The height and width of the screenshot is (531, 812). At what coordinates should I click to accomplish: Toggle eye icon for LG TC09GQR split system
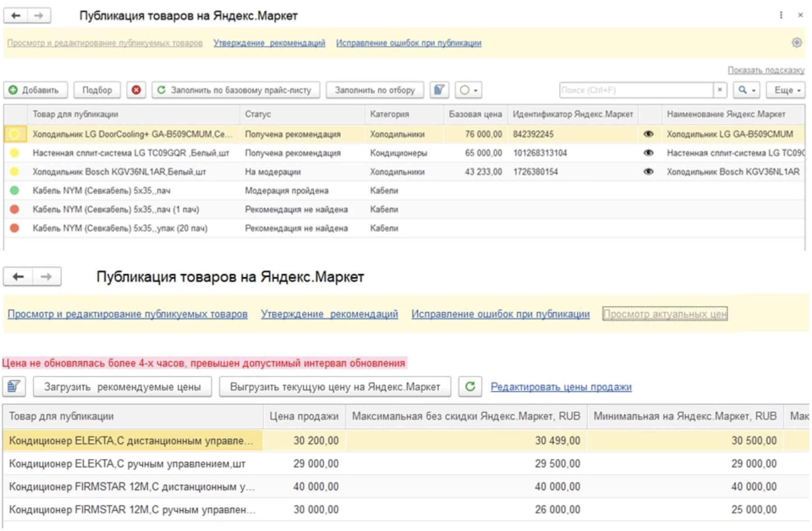click(648, 153)
